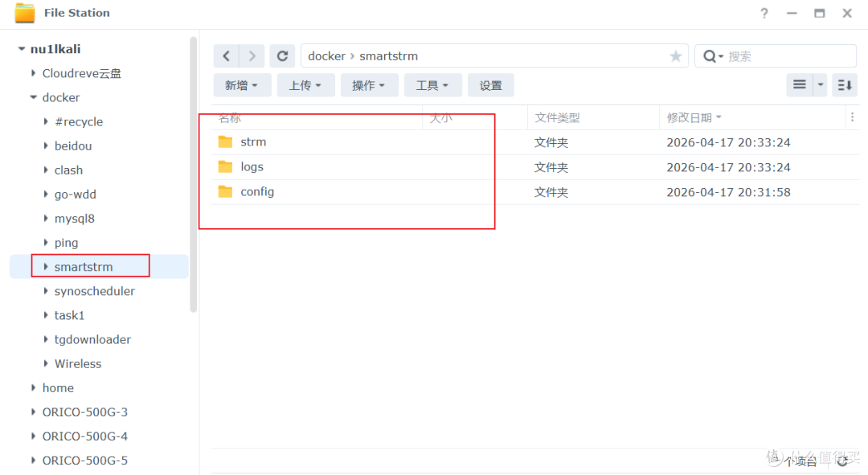
Task: Click the strm folder icon
Action: click(225, 141)
